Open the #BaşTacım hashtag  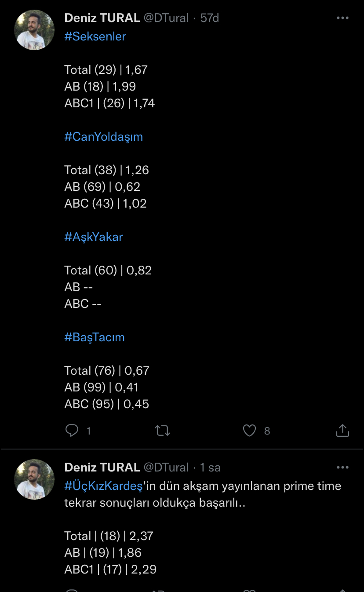click(95, 337)
